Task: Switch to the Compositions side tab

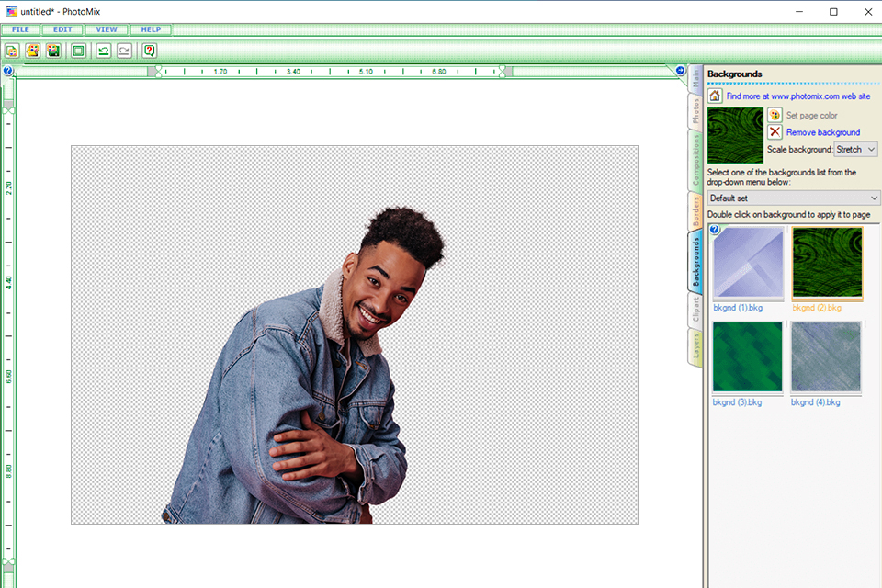Action: [695, 160]
